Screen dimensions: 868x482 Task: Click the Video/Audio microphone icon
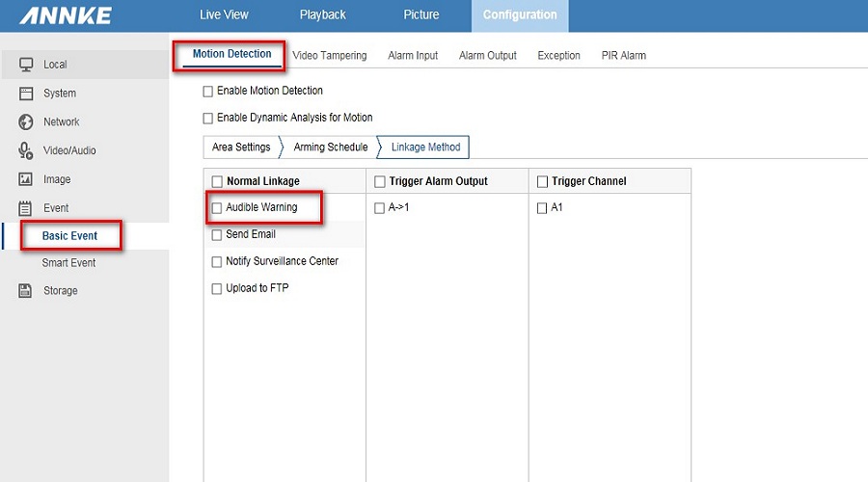click(x=25, y=150)
